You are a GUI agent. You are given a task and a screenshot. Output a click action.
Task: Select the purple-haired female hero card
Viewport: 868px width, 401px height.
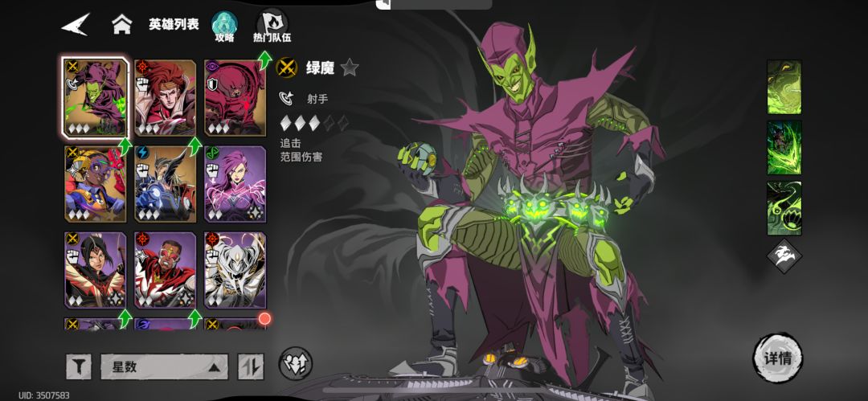click(235, 183)
